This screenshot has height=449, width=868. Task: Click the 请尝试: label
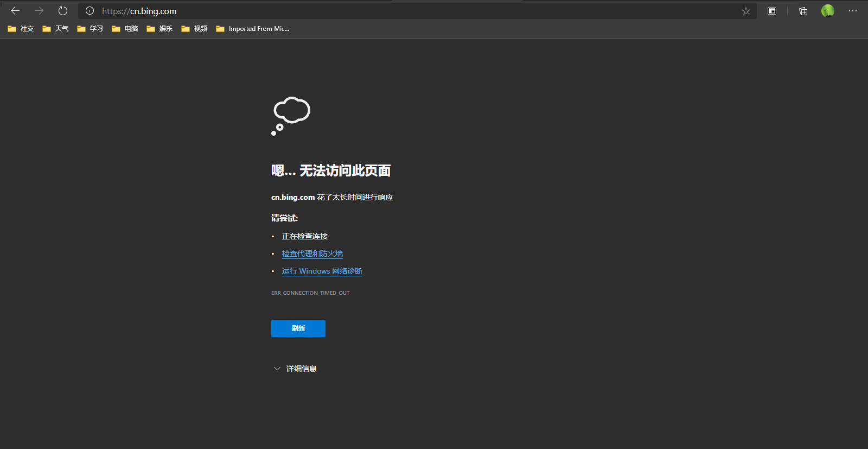(x=285, y=218)
